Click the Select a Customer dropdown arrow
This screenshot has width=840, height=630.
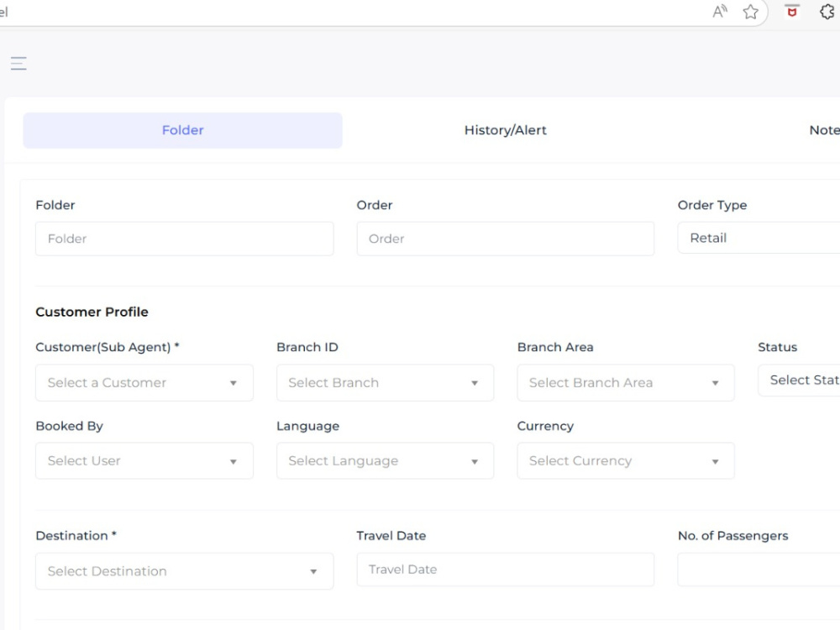tap(233, 383)
